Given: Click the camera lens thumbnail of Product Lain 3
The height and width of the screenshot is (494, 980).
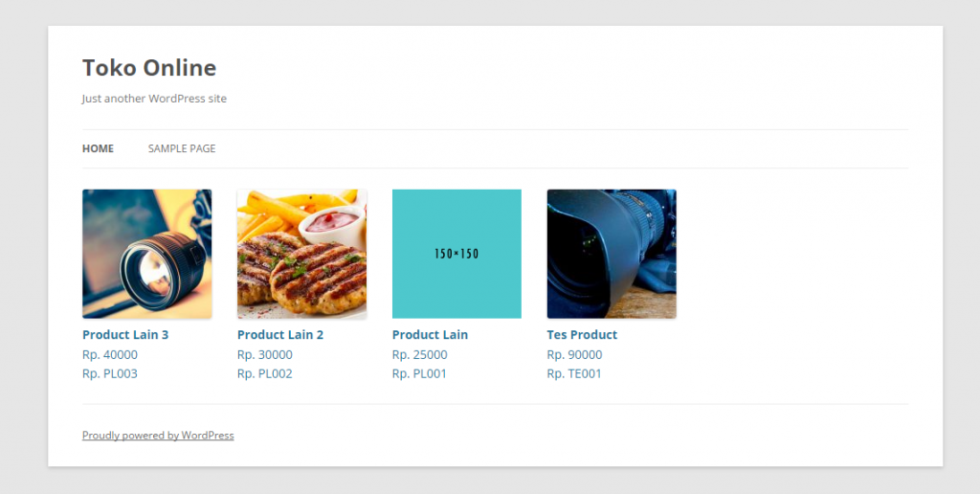Looking at the screenshot, I should pos(146,254).
